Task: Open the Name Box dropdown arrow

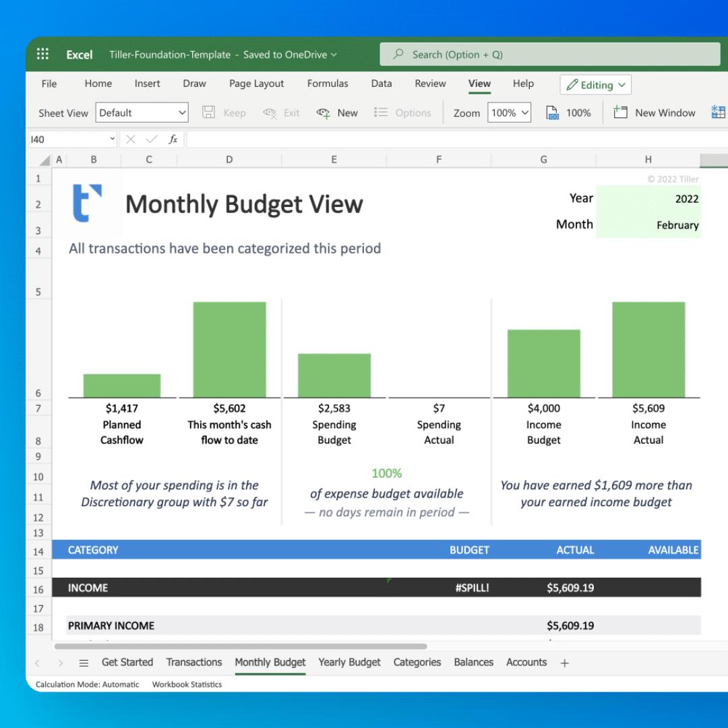Action: pyautogui.click(x=113, y=139)
